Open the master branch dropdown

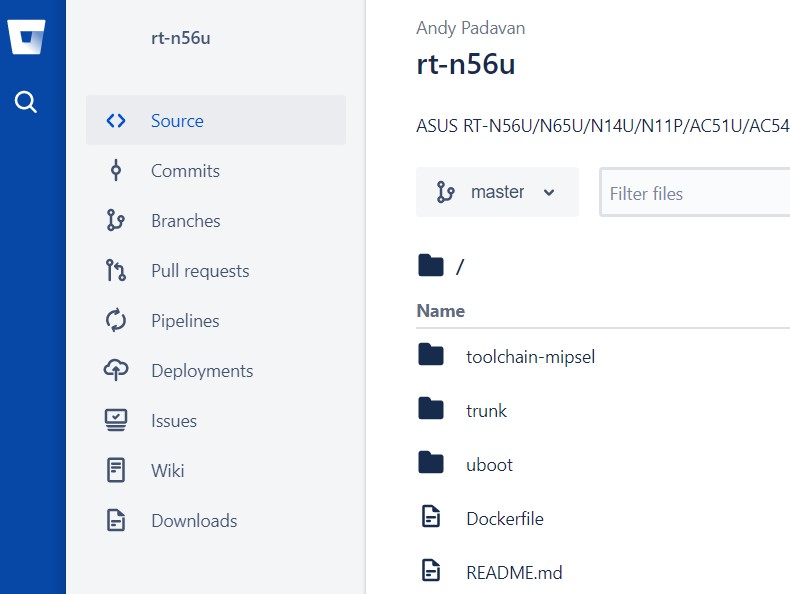coord(497,192)
